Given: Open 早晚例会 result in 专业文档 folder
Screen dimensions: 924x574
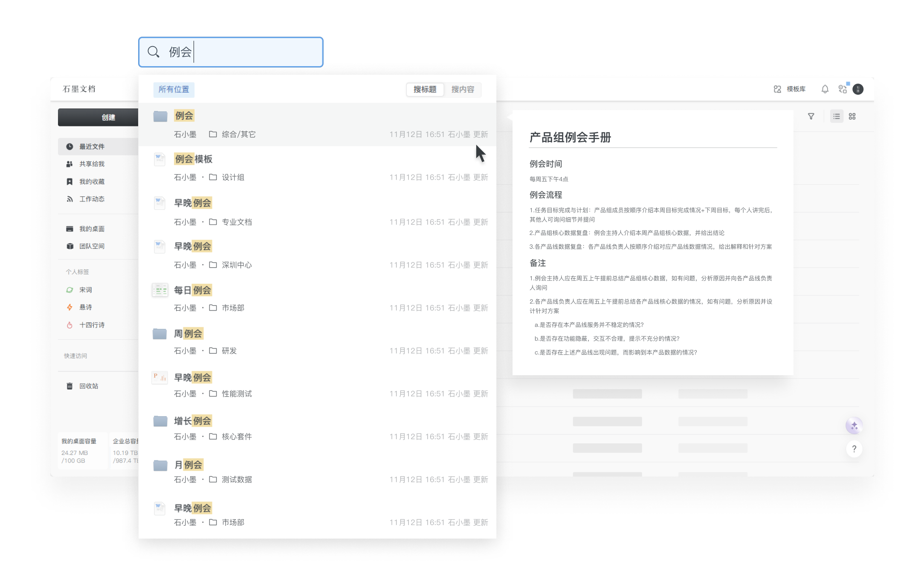Looking at the screenshot, I should tap(317, 212).
